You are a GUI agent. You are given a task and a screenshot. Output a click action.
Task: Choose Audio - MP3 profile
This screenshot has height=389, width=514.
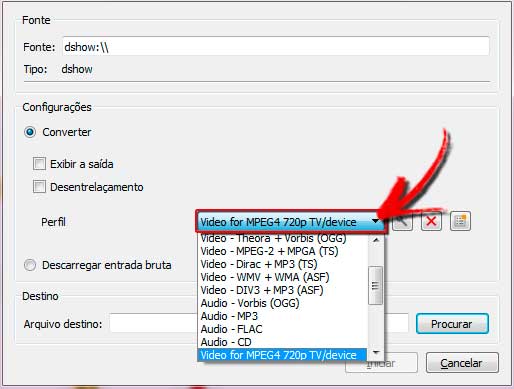(x=283, y=316)
